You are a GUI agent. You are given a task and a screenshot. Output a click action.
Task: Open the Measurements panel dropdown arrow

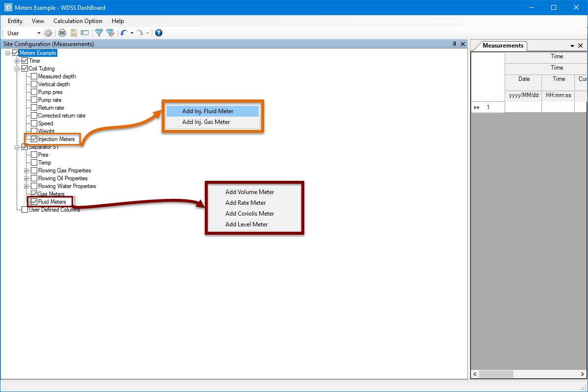[572, 46]
